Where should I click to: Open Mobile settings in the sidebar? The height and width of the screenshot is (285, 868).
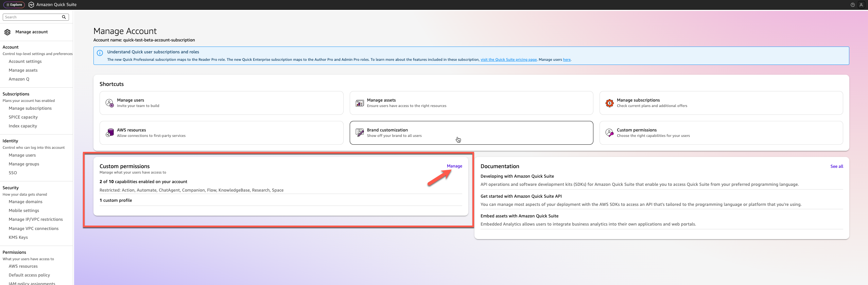pos(24,211)
